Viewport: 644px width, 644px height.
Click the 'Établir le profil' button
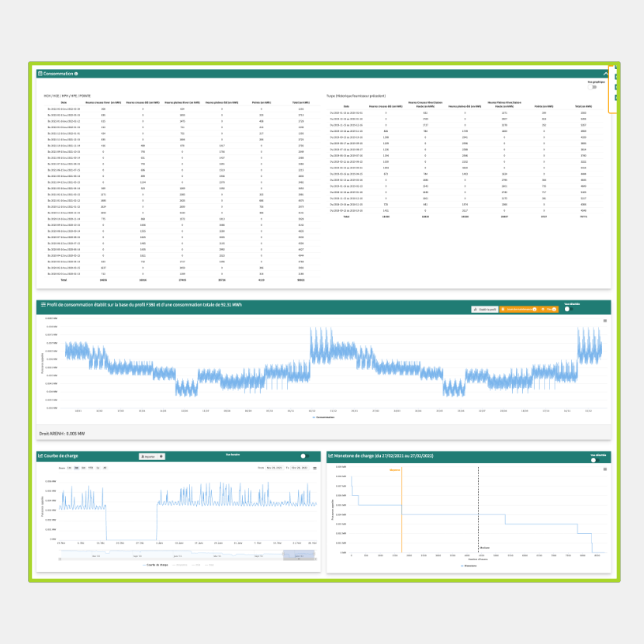[486, 309]
